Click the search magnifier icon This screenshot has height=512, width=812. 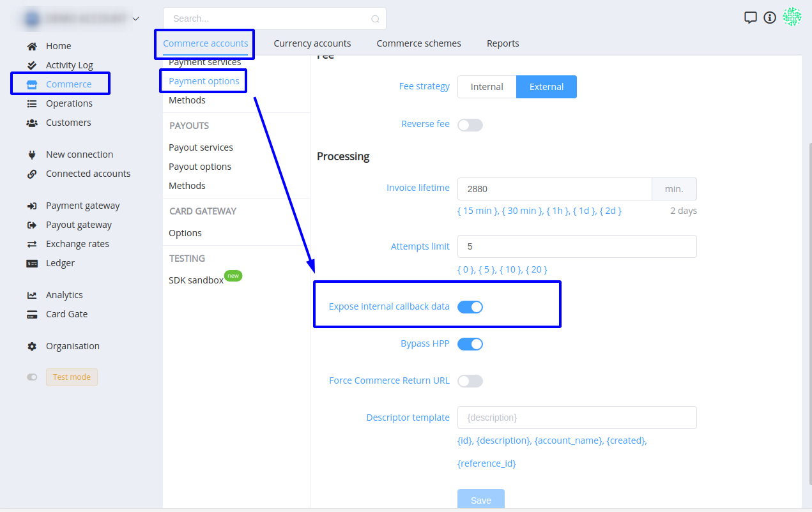click(376, 19)
